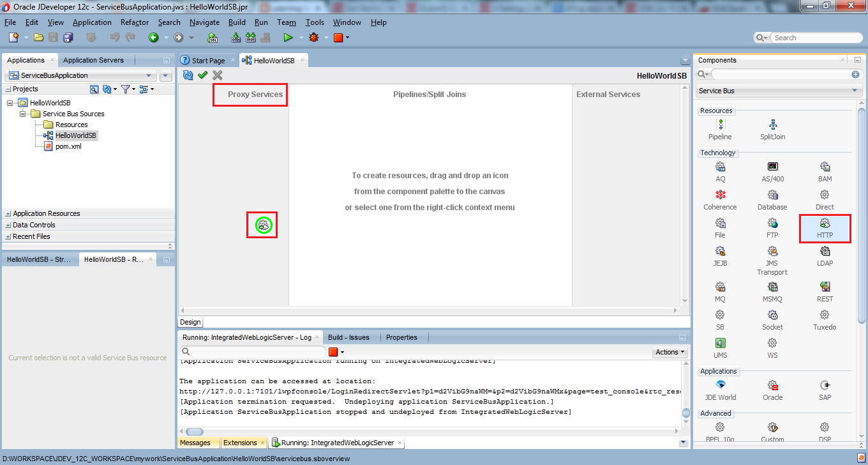Choose the Oracle applications adapter
Viewport: 868px width, 465px height.
772,390
